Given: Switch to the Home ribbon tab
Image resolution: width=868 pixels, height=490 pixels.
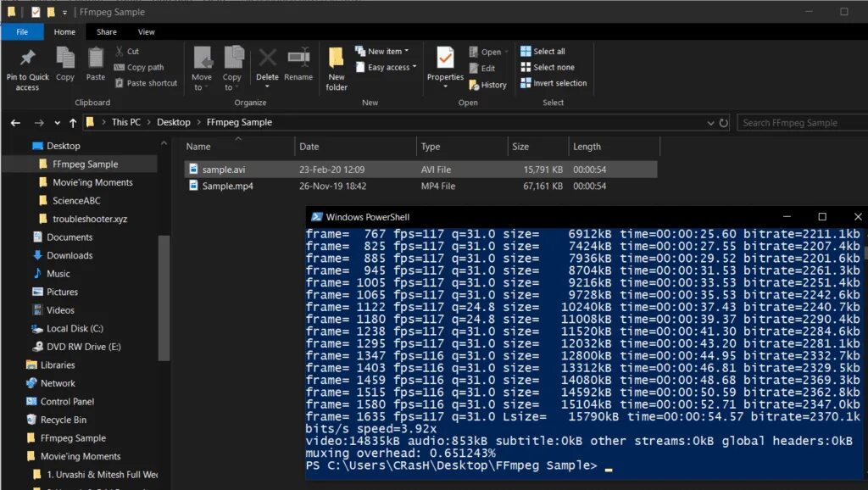Looking at the screenshot, I should [64, 31].
